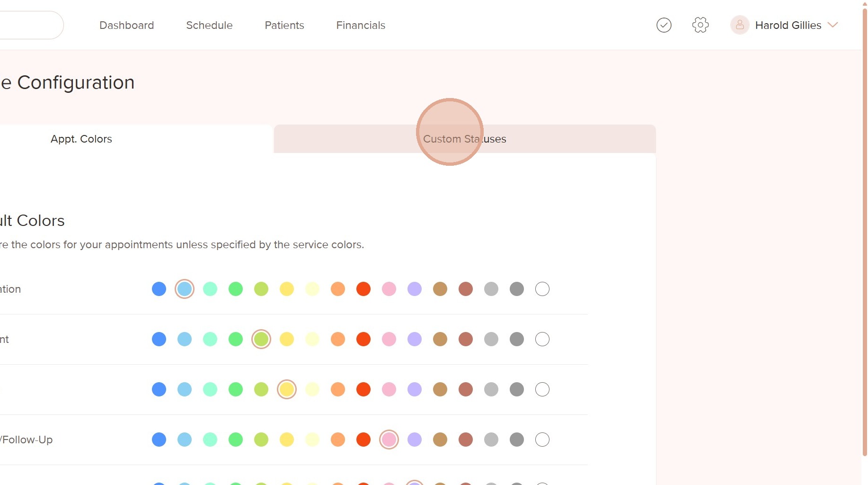Set orange swatch in the 'nt' row
868x485 pixels.
point(338,339)
